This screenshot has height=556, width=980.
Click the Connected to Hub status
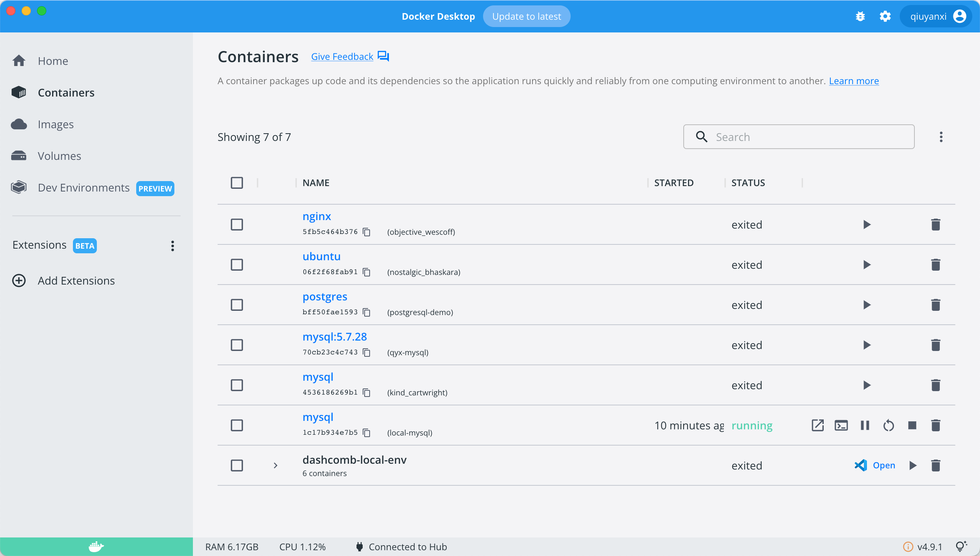(401, 547)
